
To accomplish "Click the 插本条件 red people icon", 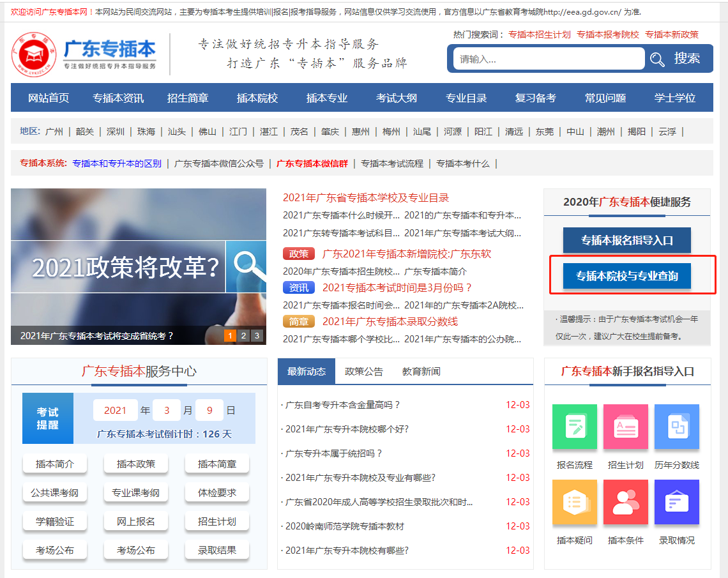I will [625, 502].
